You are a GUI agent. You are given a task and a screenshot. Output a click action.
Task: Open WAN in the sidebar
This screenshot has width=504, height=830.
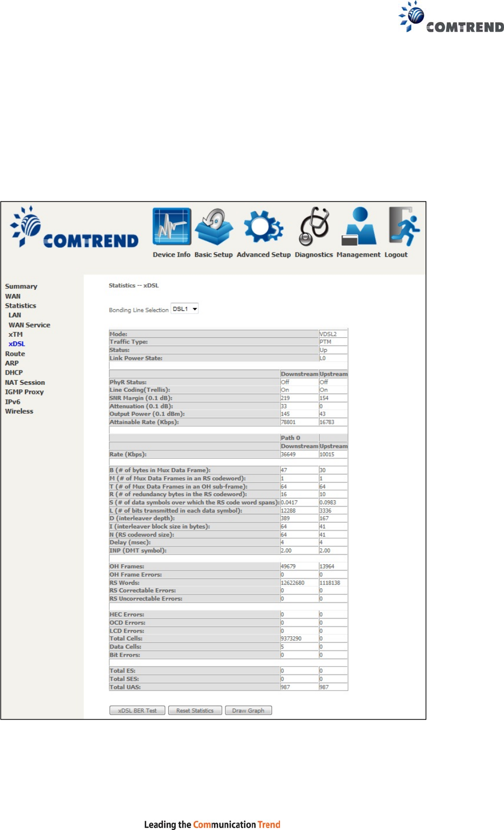13,296
